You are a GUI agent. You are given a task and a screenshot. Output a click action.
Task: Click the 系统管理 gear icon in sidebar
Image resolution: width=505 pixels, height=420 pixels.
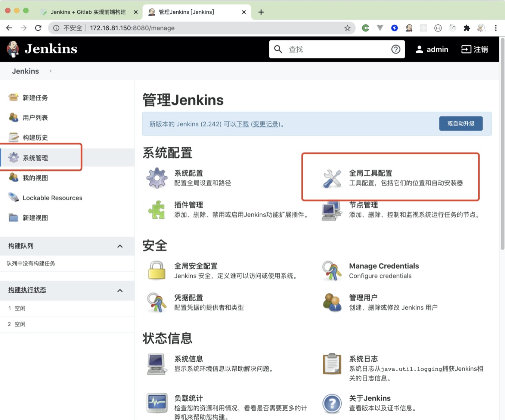(13, 158)
